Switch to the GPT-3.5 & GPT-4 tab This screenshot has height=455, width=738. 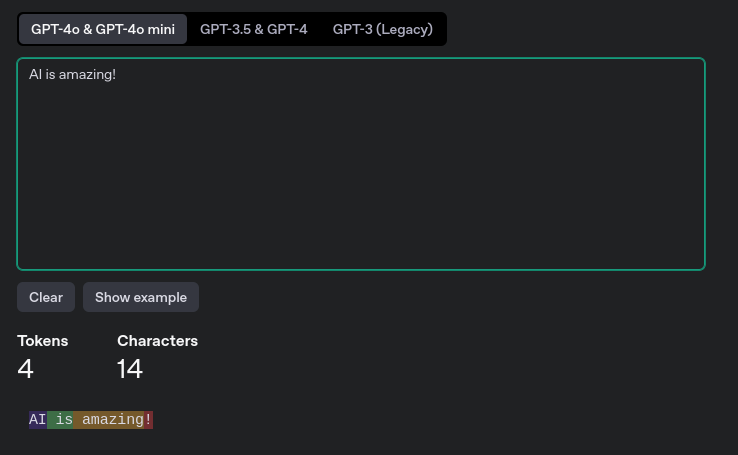(253, 29)
